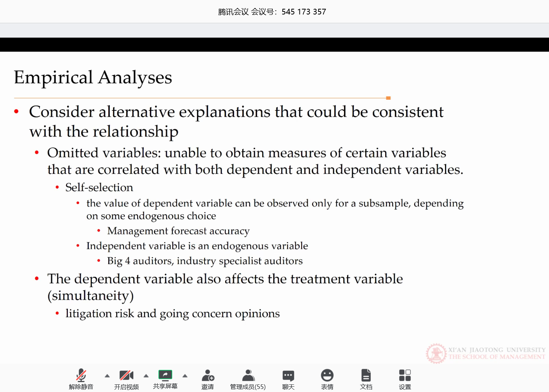Screen dimensions: 549x392
Task: Click the line Independent variable is an endogenous variable
Action: coord(197,246)
